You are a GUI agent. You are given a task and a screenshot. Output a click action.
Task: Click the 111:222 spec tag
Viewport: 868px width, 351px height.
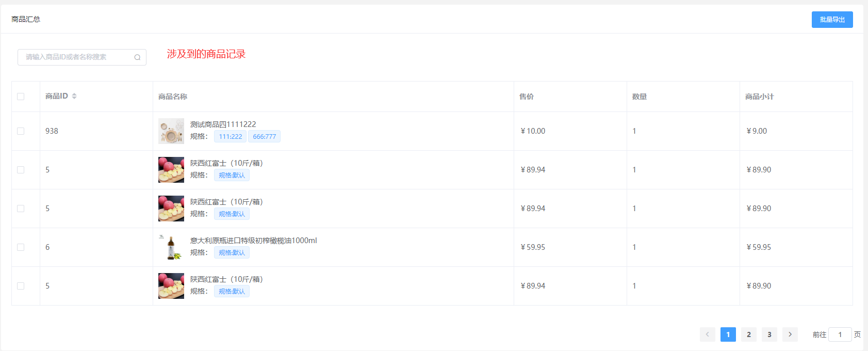click(230, 137)
